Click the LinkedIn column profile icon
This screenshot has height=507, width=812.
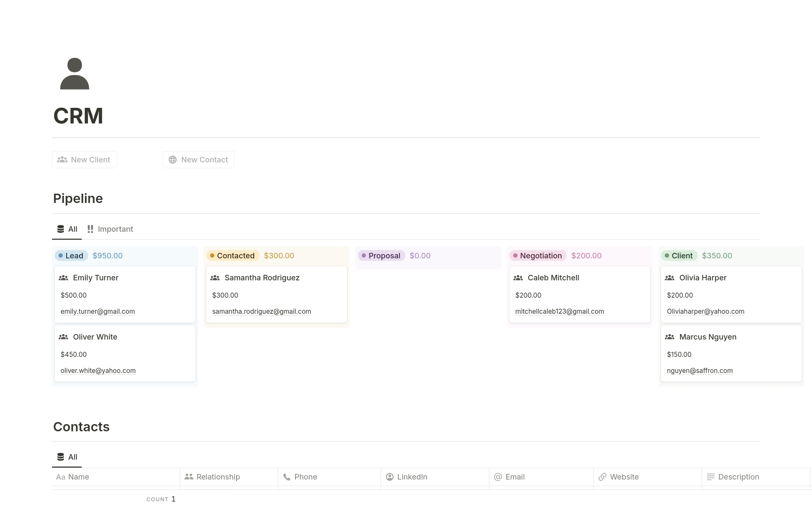click(390, 477)
